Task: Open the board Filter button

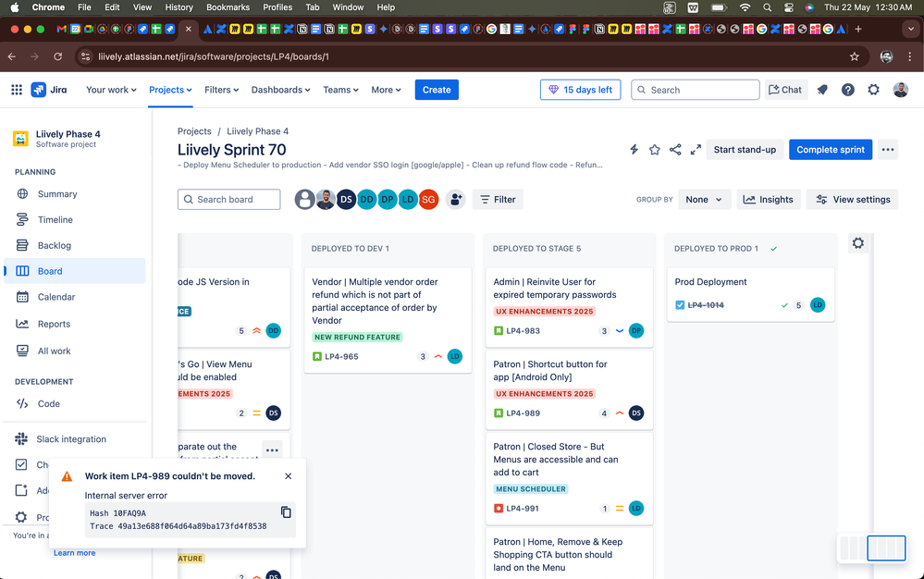Action: tap(498, 200)
